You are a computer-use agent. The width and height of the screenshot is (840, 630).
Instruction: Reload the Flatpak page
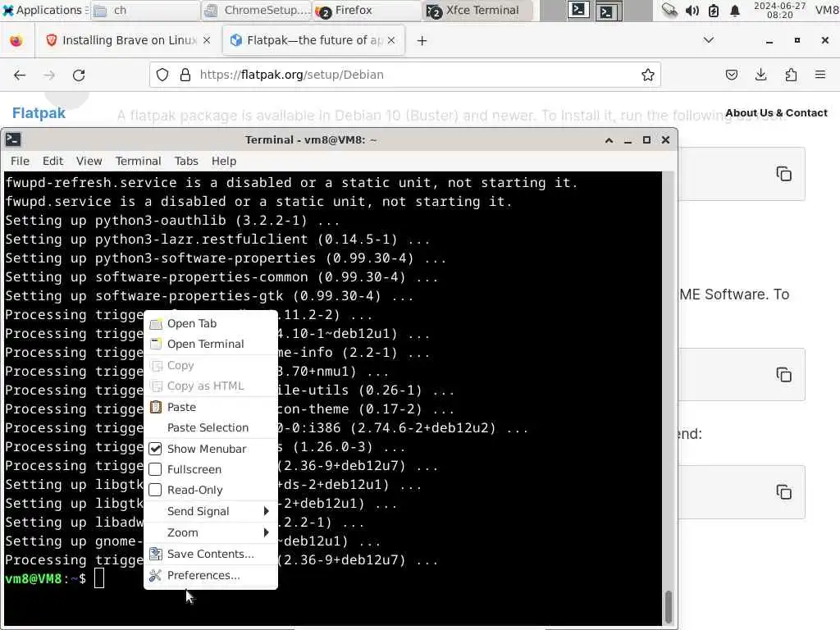point(79,75)
